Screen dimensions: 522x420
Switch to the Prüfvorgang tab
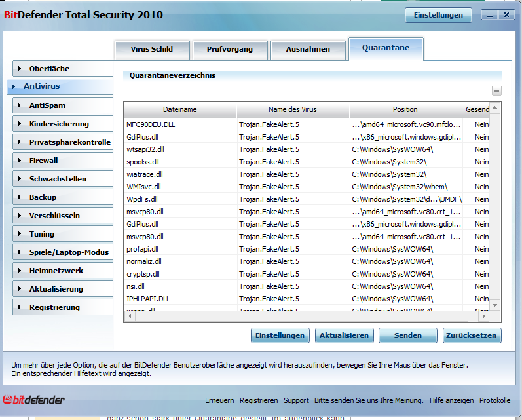[x=230, y=50]
